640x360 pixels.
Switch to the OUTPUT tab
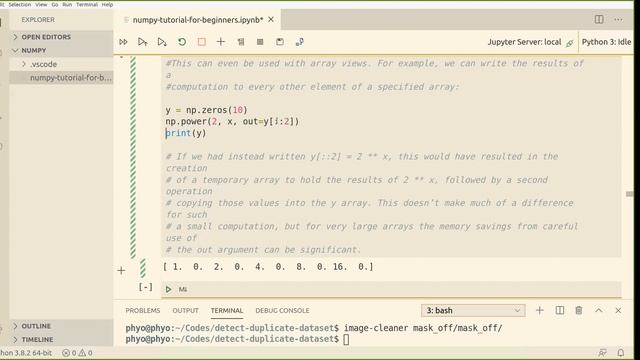[185, 311]
